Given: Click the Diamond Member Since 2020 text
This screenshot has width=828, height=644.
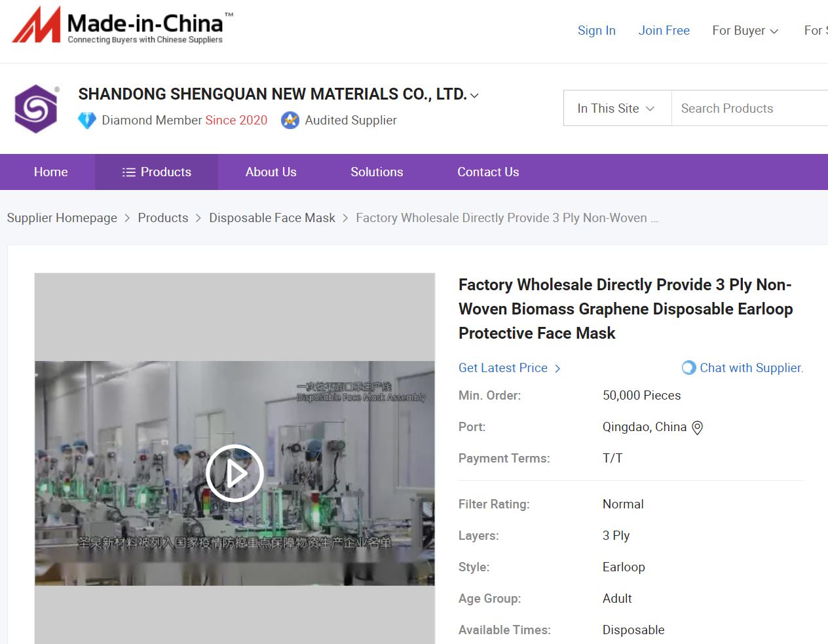Looking at the screenshot, I should (185, 121).
